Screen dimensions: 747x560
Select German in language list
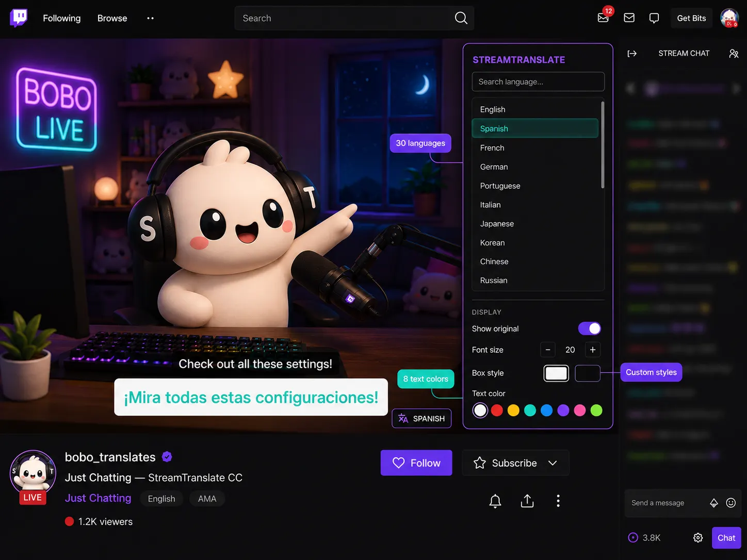(x=535, y=167)
